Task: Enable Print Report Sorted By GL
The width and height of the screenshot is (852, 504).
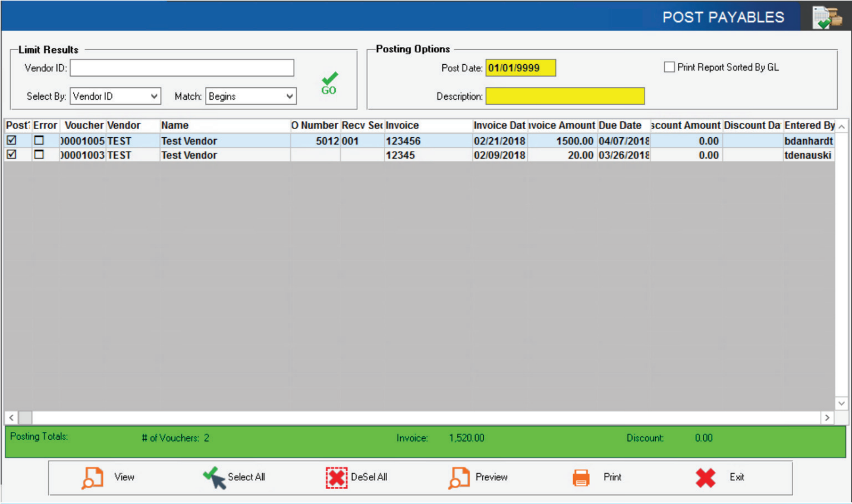Action: pyautogui.click(x=669, y=67)
